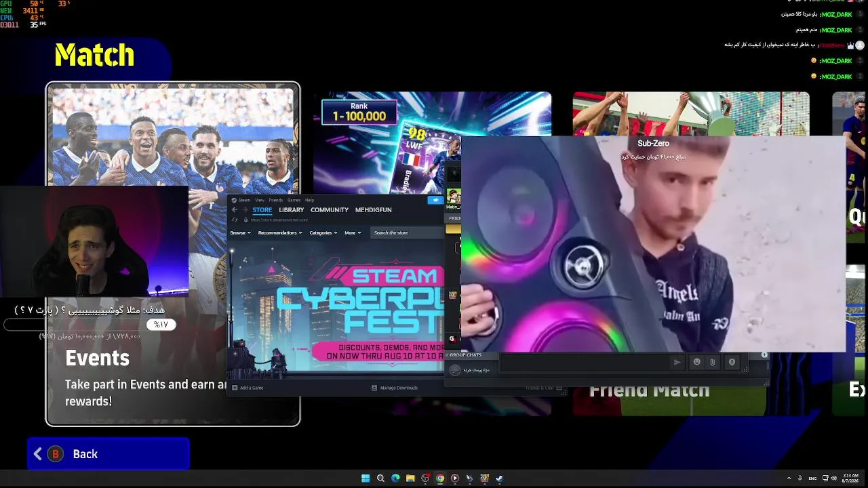Viewport: 868px width, 488px height.
Task: Send the chat message with arrow icon
Action: tap(677, 363)
